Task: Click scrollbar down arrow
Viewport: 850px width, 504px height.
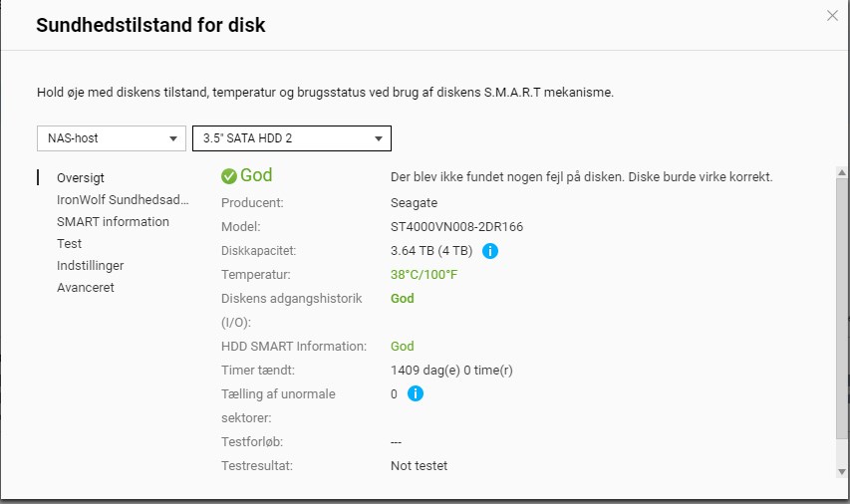Action: [842, 472]
